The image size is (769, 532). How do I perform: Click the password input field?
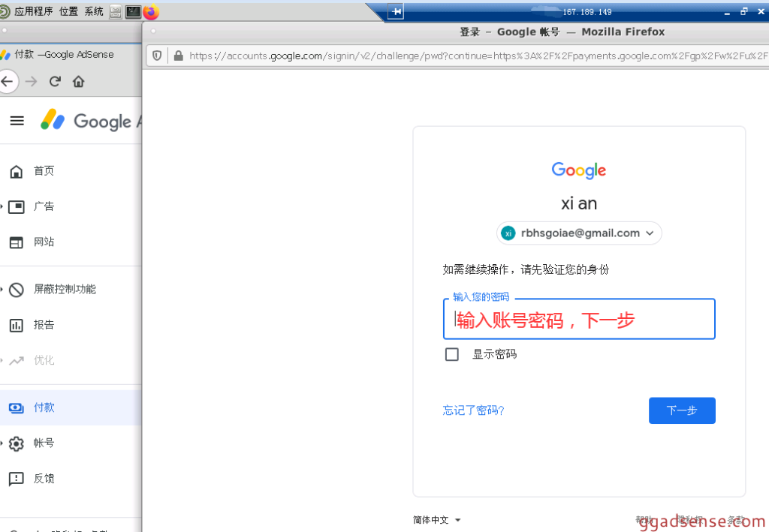tap(579, 319)
